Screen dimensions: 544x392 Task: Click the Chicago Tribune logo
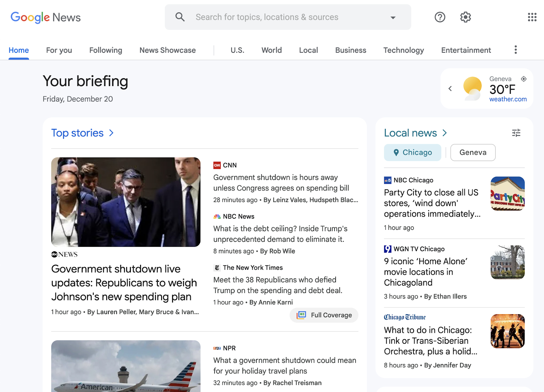coord(405,317)
